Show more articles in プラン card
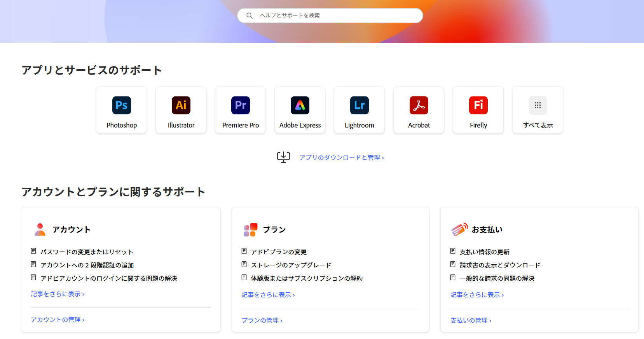Viewport: 644px width, 339px height. pyautogui.click(x=268, y=295)
